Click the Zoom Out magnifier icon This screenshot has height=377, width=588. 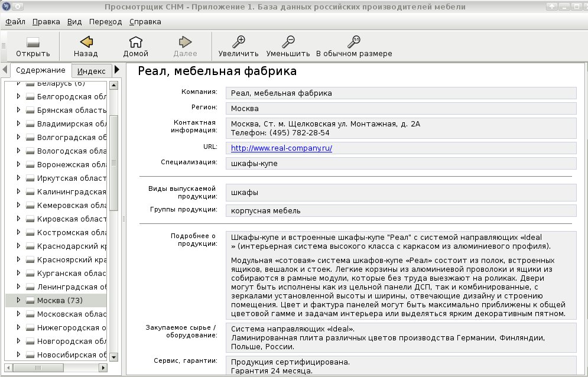tap(288, 41)
